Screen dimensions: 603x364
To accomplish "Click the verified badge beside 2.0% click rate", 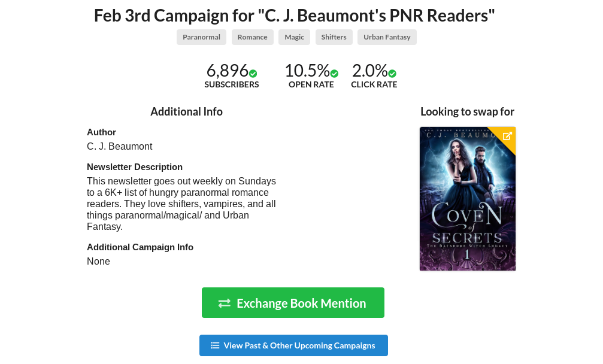I will (x=392, y=74).
